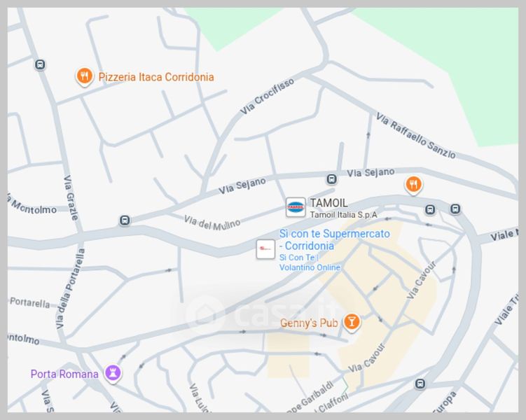Click the bus stop icon near Viale Europa

pos(420,384)
